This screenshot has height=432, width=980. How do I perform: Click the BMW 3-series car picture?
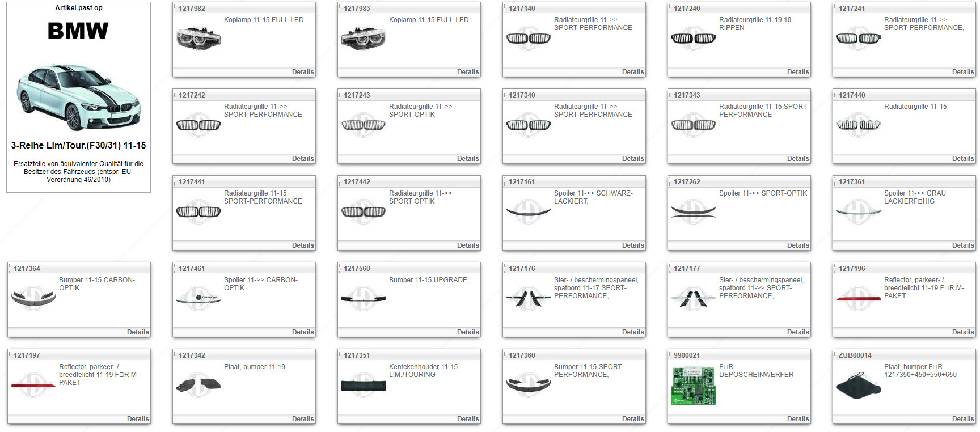coord(78,97)
